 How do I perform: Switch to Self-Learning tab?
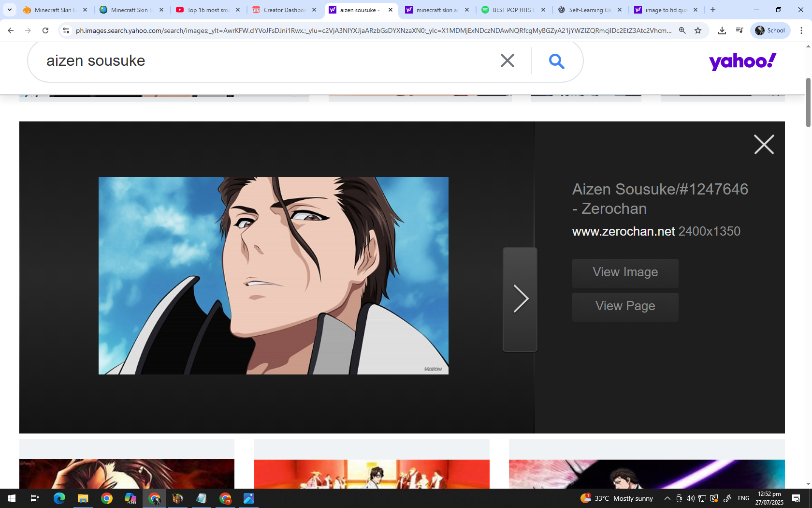(590, 10)
